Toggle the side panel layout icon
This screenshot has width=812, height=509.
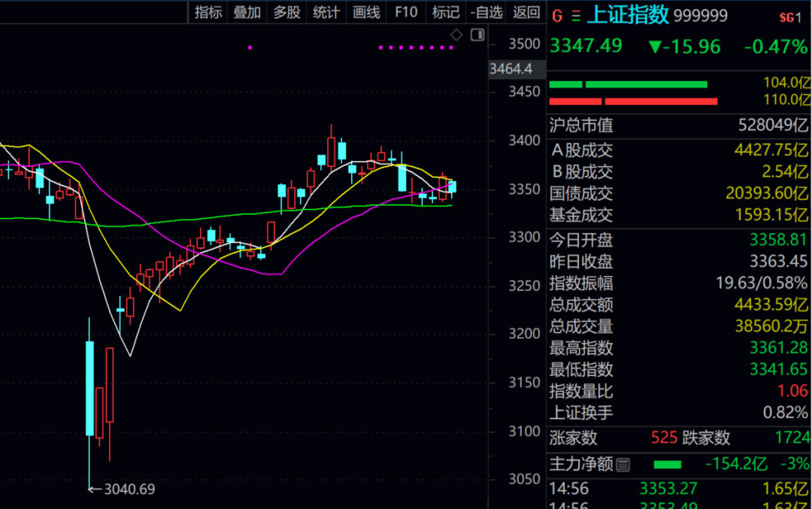477,35
